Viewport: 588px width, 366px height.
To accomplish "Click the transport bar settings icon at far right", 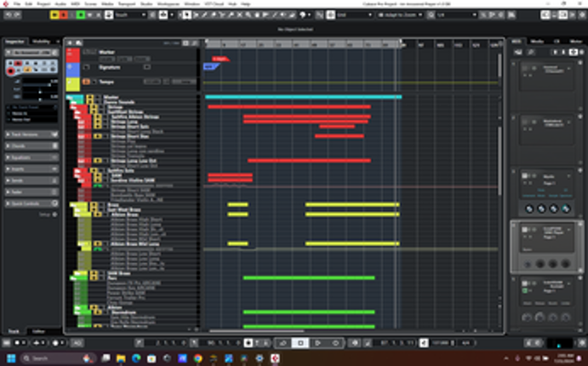I will coord(582,343).
